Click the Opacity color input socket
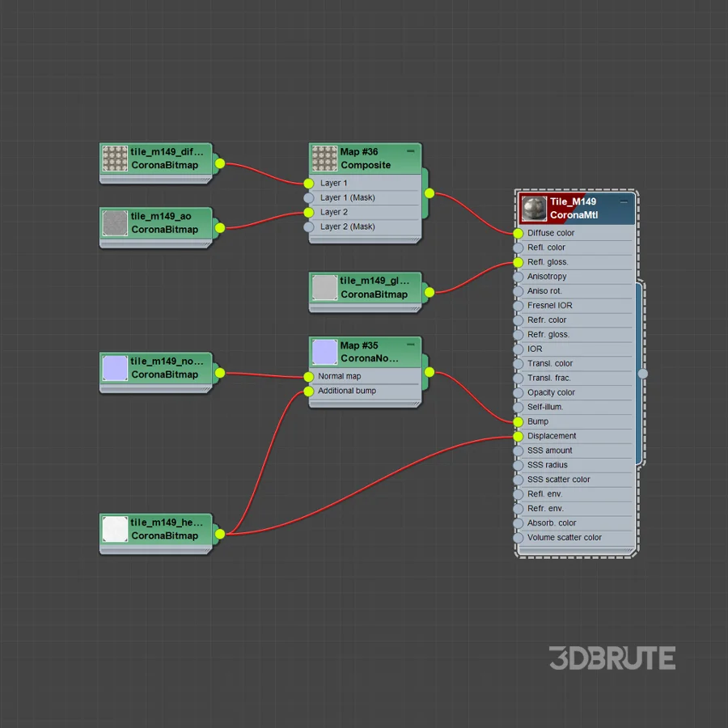Screen dimensions: 728x728 tap(518, 393)
